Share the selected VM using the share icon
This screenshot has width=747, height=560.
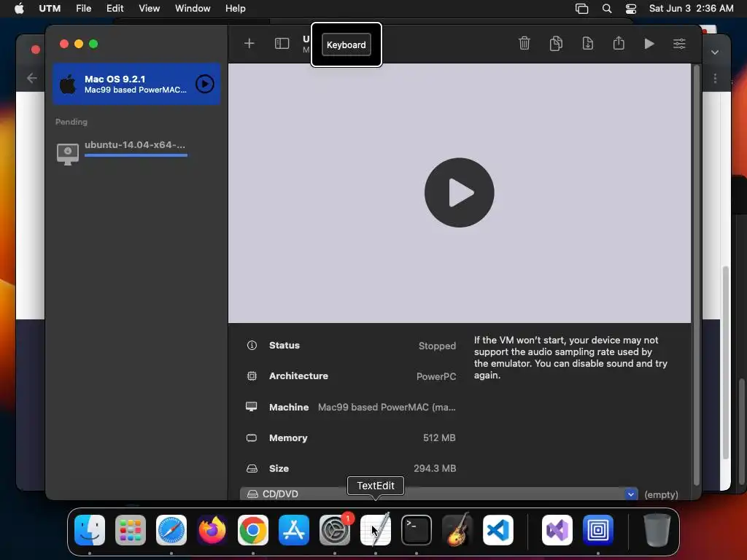[x=619, y=43]
